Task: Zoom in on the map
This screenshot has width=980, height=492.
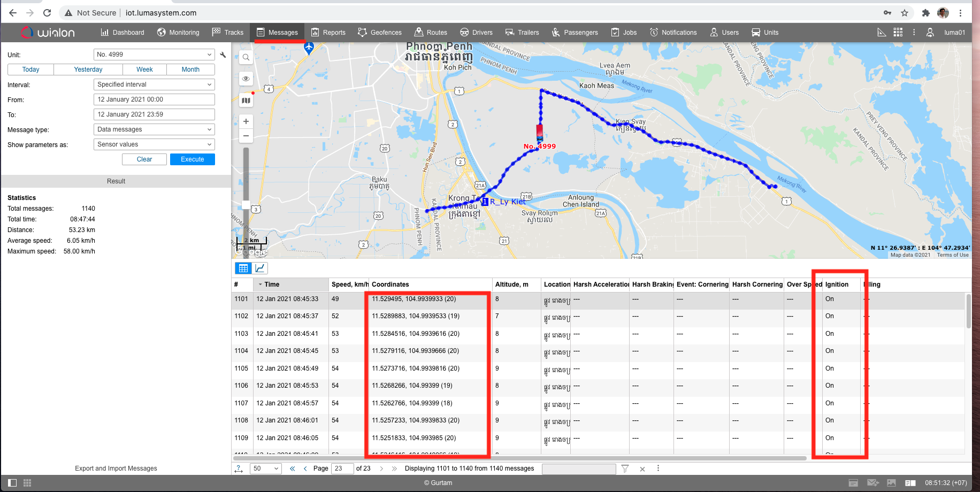Action: [246, 121]
